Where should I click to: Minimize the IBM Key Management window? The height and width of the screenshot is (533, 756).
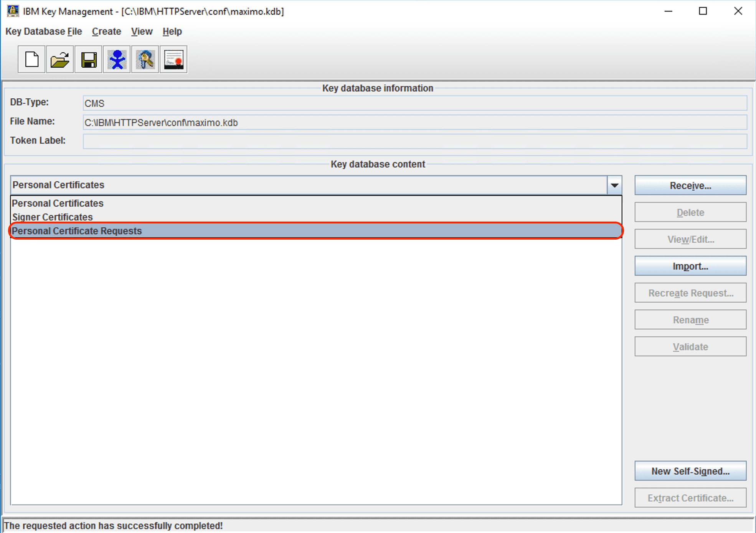[x=668, y=11]
